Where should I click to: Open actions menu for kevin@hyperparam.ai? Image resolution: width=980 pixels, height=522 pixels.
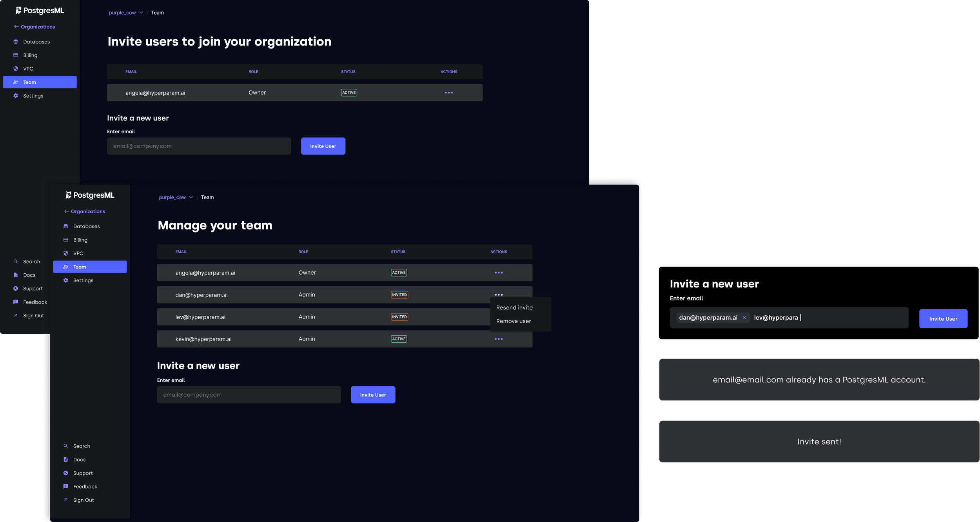498,339
